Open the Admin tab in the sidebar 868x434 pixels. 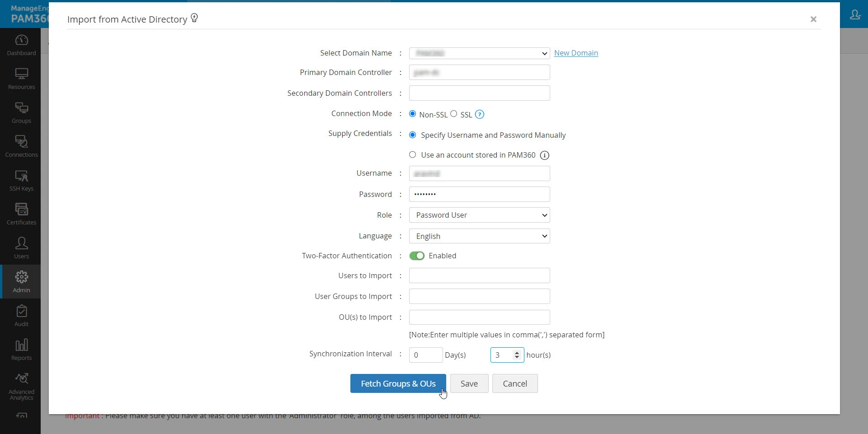(x=21, y=281)
